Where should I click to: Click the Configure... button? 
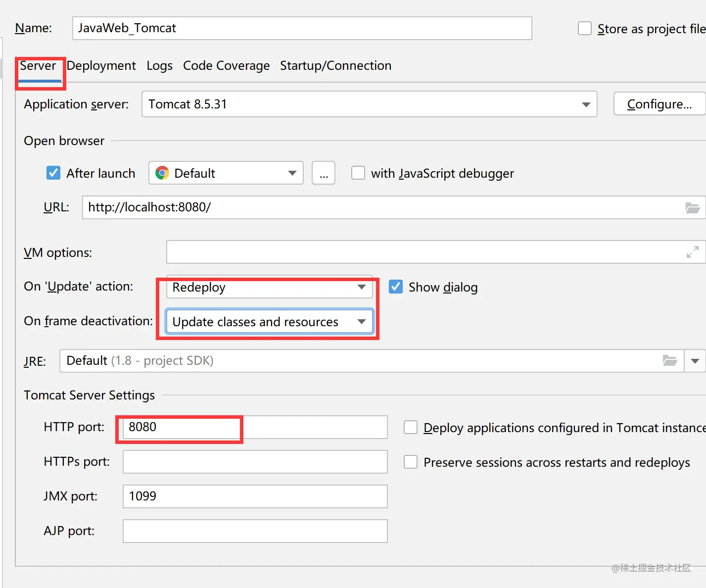659,104
